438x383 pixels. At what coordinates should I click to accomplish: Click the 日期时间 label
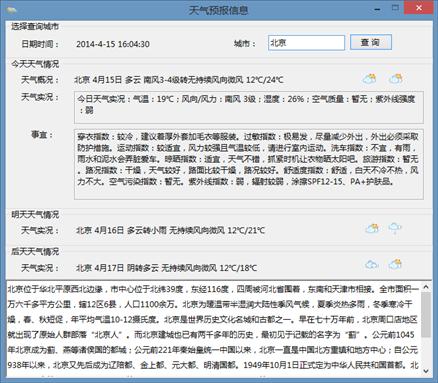[40, 44]
